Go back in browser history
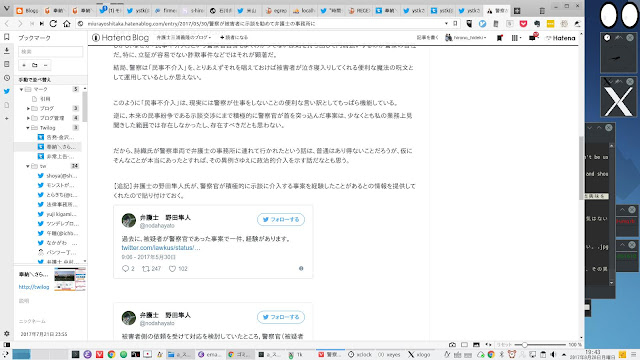 click(x=7, y=24)
